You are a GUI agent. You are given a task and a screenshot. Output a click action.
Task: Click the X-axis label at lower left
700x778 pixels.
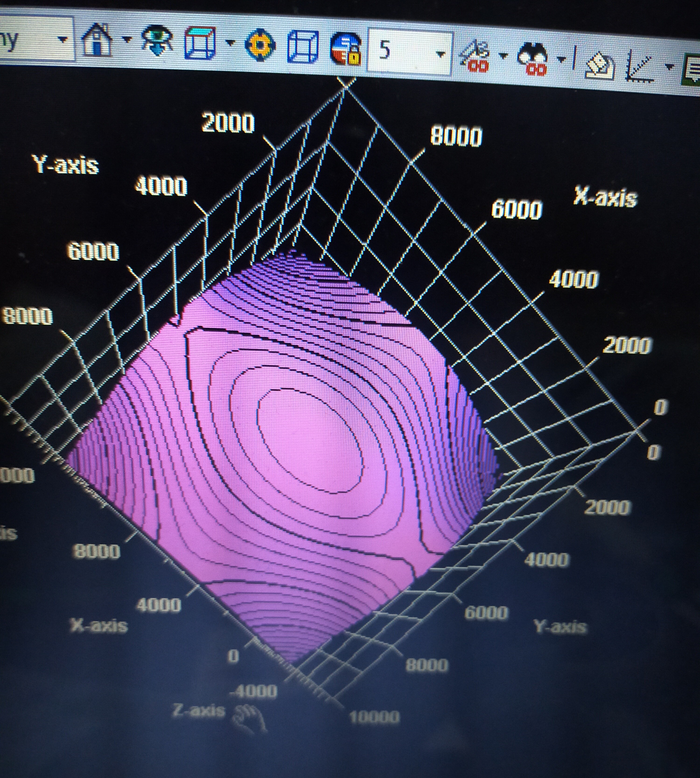(99, 626)
